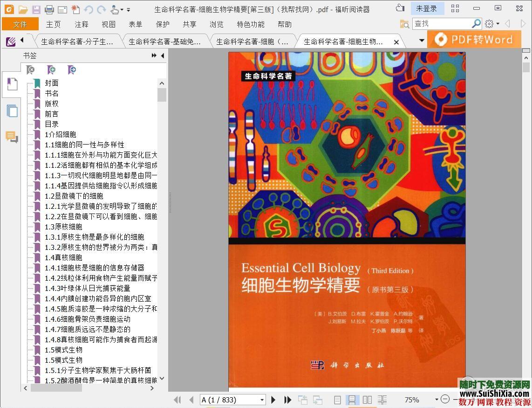The image size is (532, 408).
Task: Click the PDF转Word button
Action: click(474, 39)
